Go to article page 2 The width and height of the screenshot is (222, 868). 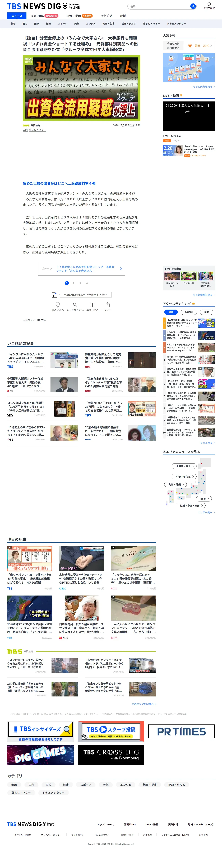(73, 283)
